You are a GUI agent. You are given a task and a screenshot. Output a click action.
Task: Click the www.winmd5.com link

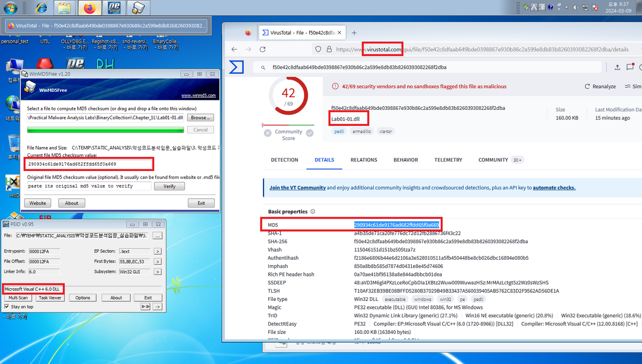[198, 95]
